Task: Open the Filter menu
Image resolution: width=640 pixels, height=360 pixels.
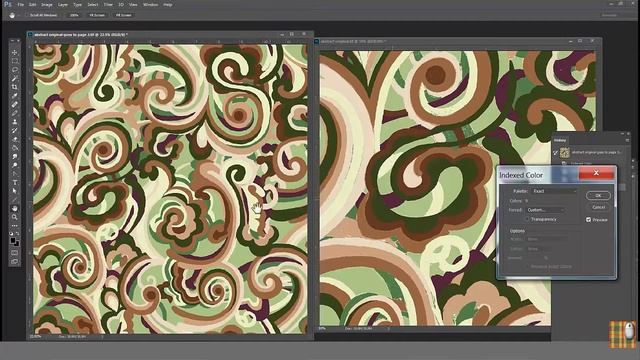Action: click(x=108, y=4)
